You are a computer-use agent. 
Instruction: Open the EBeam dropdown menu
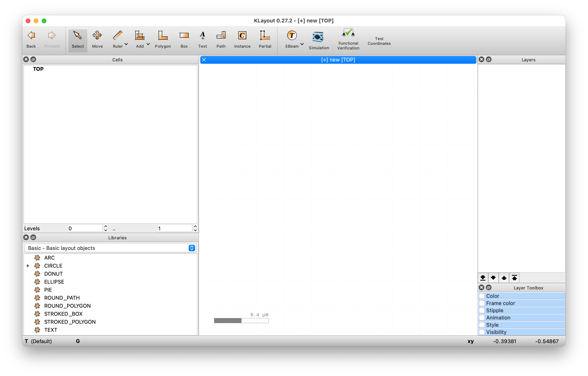(x=302, y=44)
